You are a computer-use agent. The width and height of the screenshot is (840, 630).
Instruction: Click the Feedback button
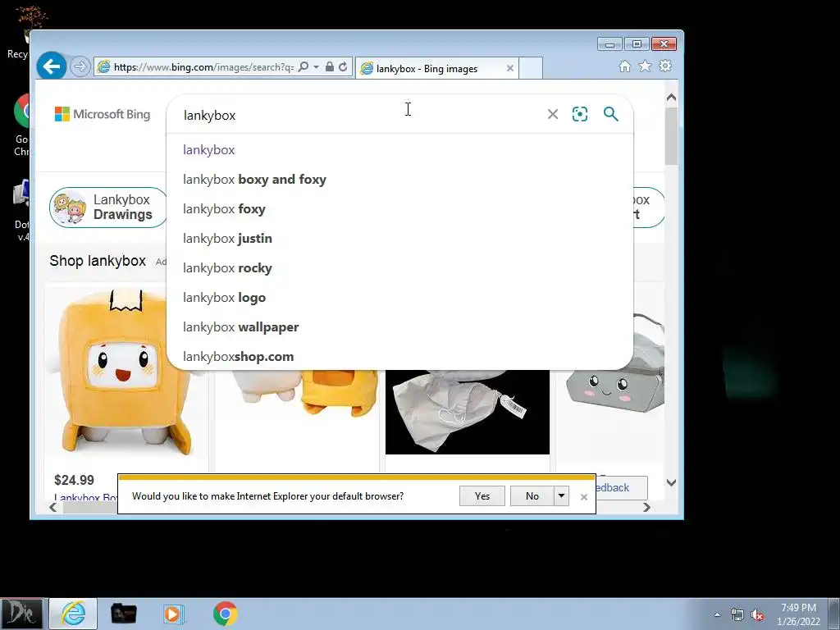point(622,487)
